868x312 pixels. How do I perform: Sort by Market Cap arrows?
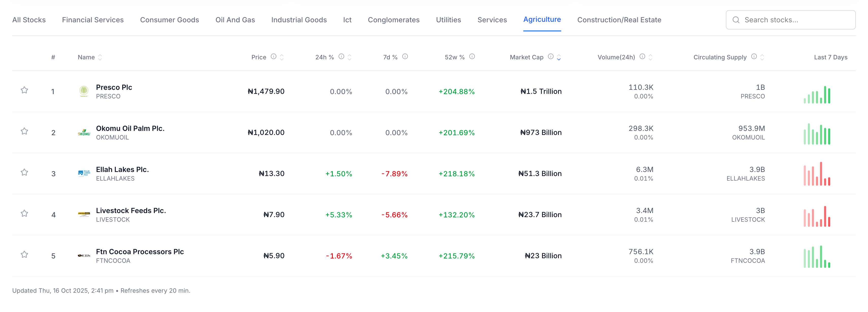pyautogui.click(x=559, y=57)
